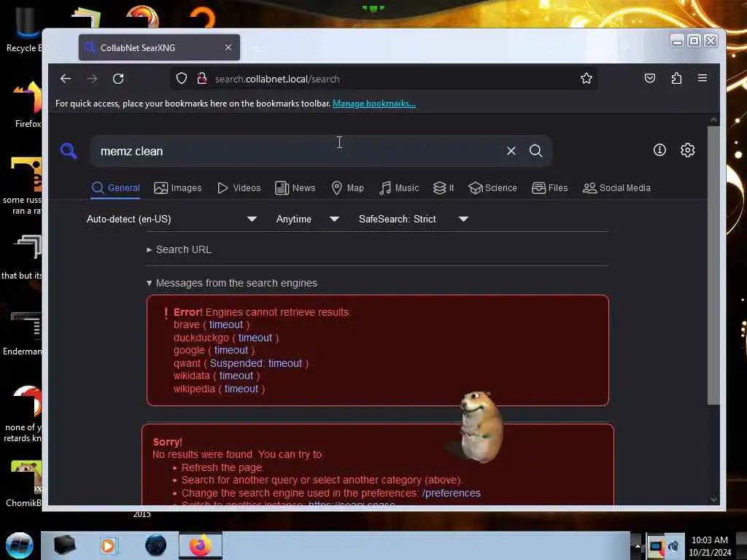Click the network tray icon
The image size is (747, 560).
[x=656, y=546]
